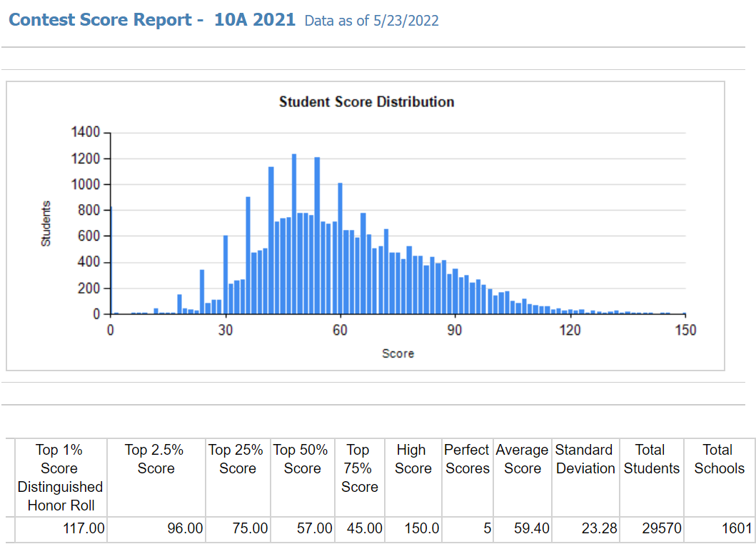Image resolution: width=756 pixels, height=544 pixels.
Task: Click the 'Standard Deviation' column header
Action: pyautogui.click(x=585, y=478)
